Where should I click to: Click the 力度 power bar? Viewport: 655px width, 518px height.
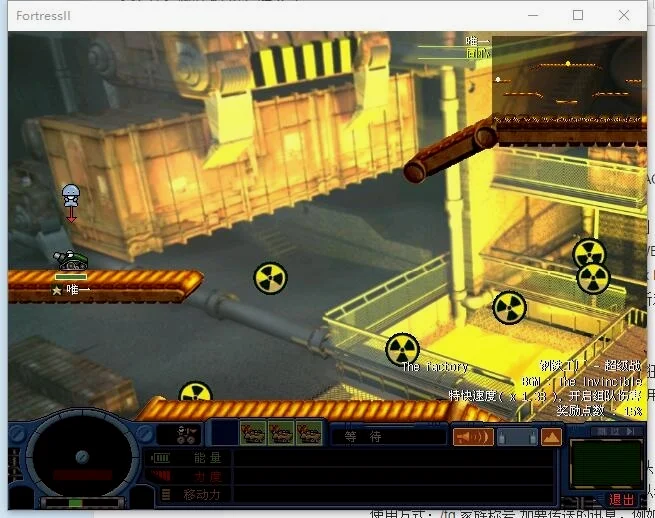coord(394,476)
